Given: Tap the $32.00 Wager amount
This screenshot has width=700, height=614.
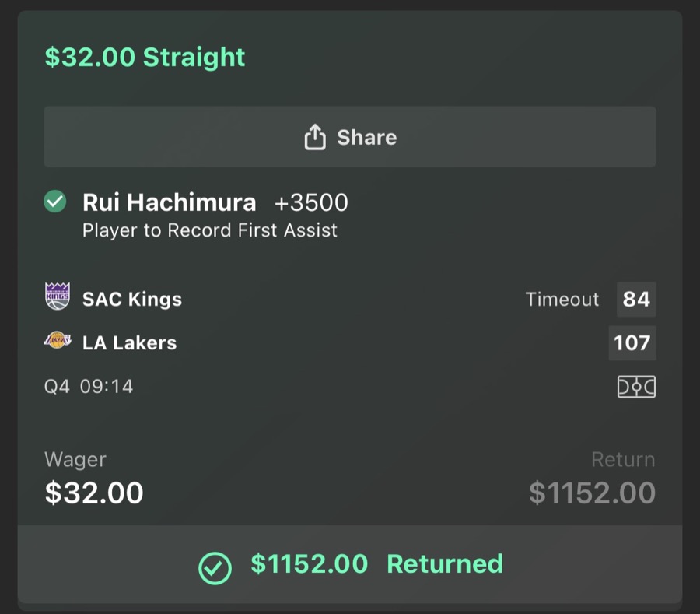Looking at the screenshot, I should pos(93,493).
